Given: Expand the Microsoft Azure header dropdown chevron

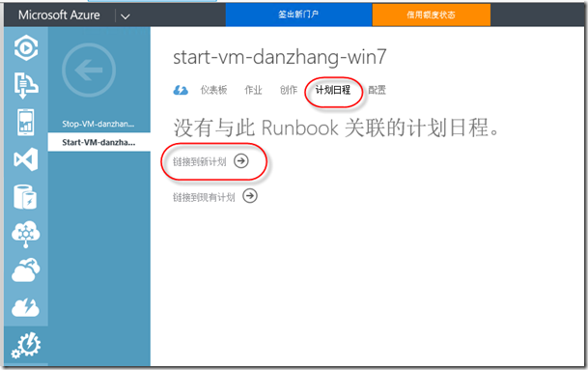Looking at the screenshot, I should pyautogui.click(x=126, y=16).
